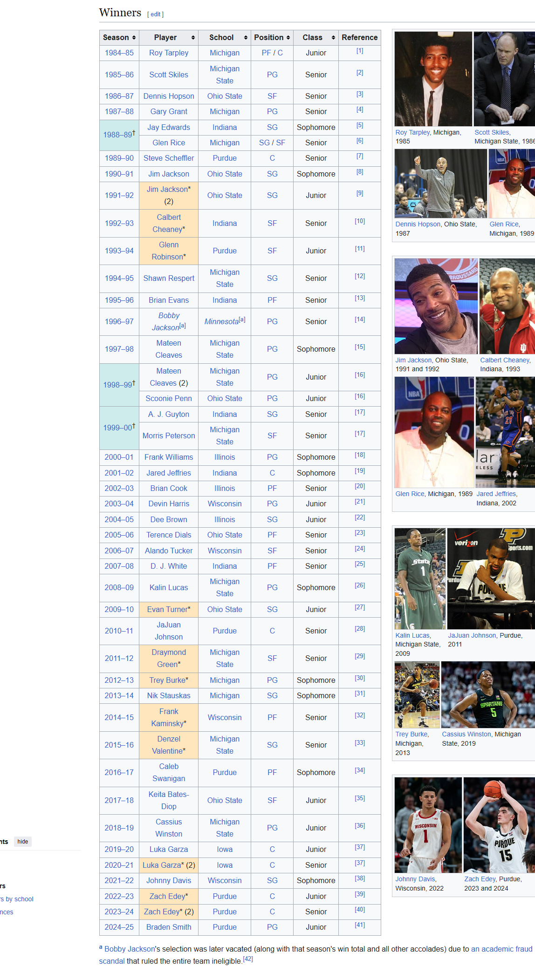Sort table by School column arrows
The height and width of the screenshot is (980, 535).
click(246, 38)
